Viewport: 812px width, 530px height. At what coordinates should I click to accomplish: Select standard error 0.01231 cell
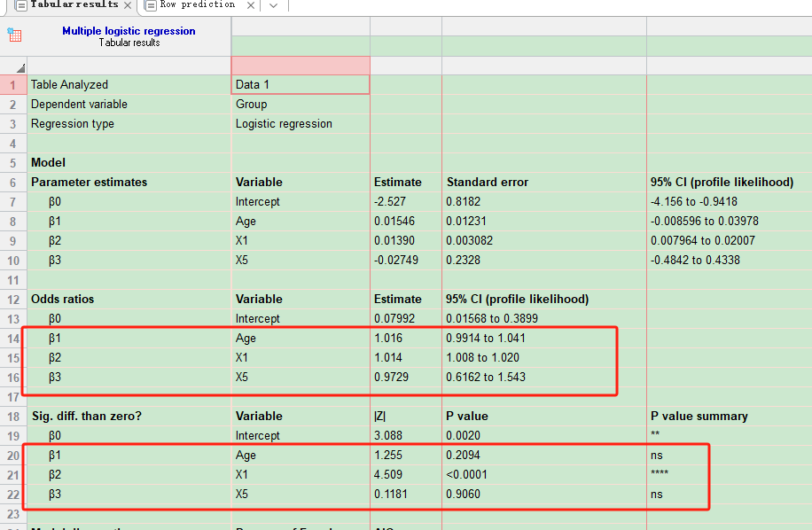543,222
